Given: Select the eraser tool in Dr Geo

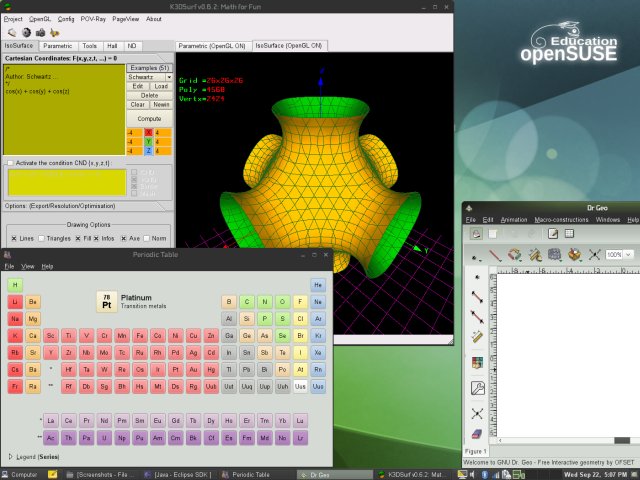Looking at the screenshot, I should (x=477, y=435).
